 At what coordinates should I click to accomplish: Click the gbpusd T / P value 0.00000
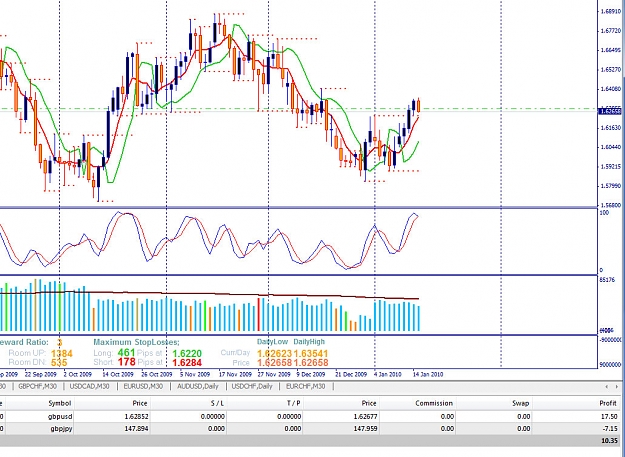(289, 416)
